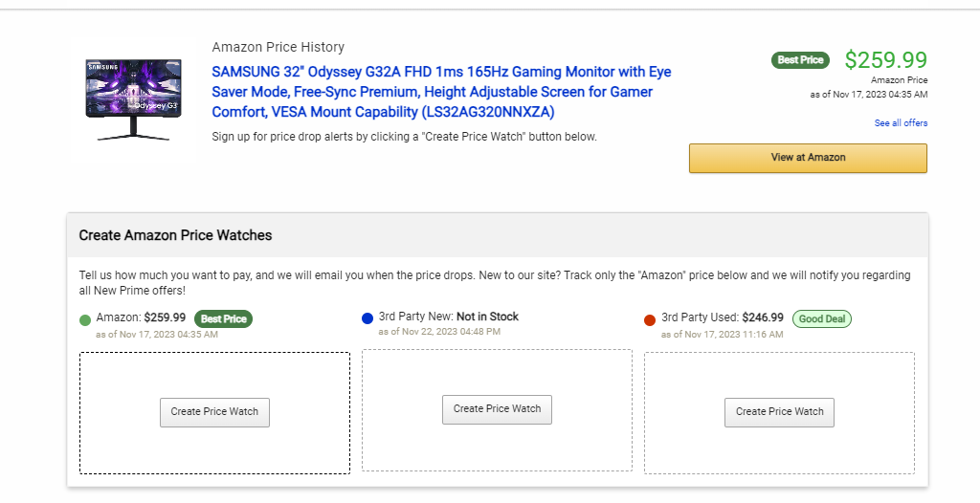
Task: Create a Price Watch for 3rd Party Used
Action: click(x=779, y=412)
